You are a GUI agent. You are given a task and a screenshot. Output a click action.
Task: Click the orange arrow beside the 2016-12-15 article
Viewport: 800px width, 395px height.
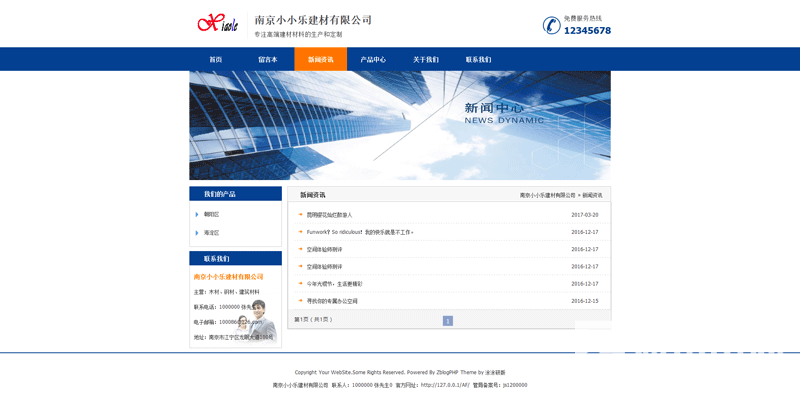click(301, 301)
